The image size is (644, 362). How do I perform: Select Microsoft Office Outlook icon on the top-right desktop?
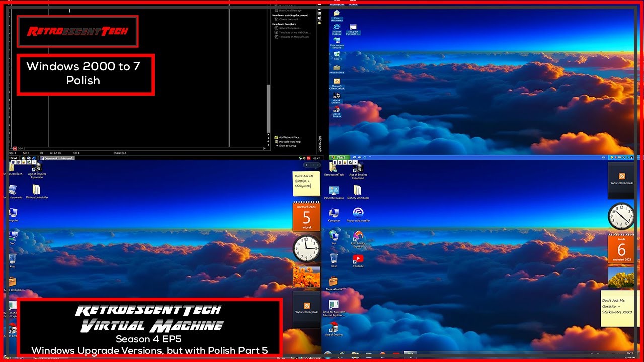click(337, 84)
